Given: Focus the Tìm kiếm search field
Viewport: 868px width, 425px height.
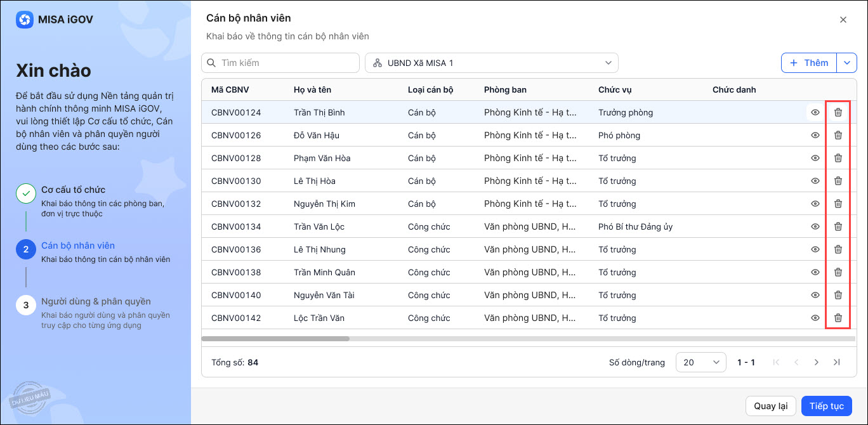Looking at the screenshot, I should [x=280, y=63].
